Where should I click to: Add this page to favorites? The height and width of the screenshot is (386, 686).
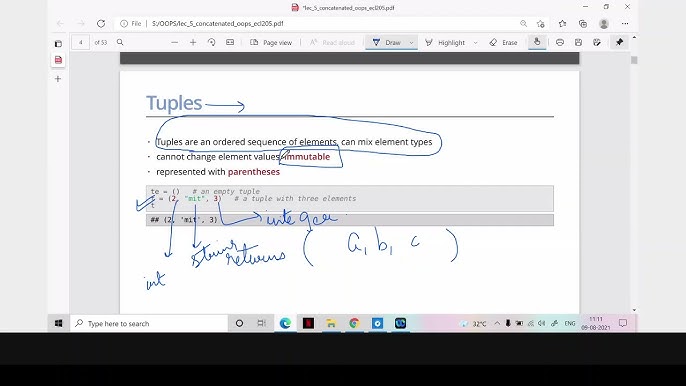tap(541, 24)
